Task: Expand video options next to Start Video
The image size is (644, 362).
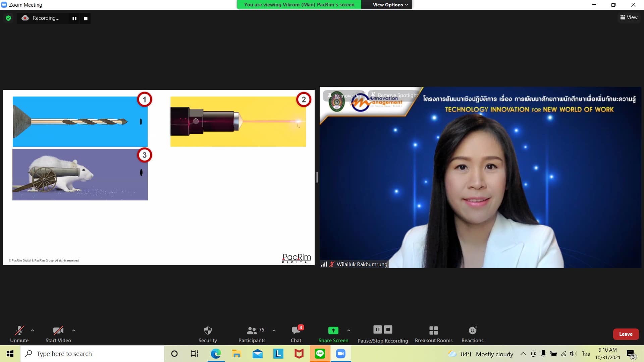Action: point(74,330)
